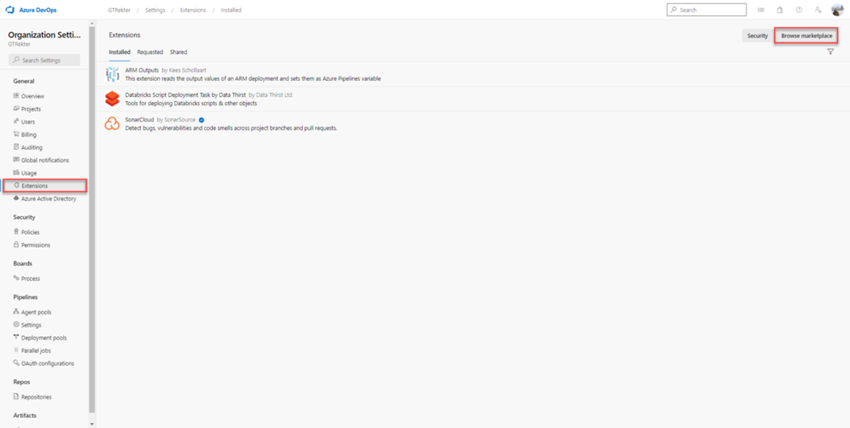Click the ARM Outputs extension icon
Screen dimensions: 850x428
click(112, 74)
